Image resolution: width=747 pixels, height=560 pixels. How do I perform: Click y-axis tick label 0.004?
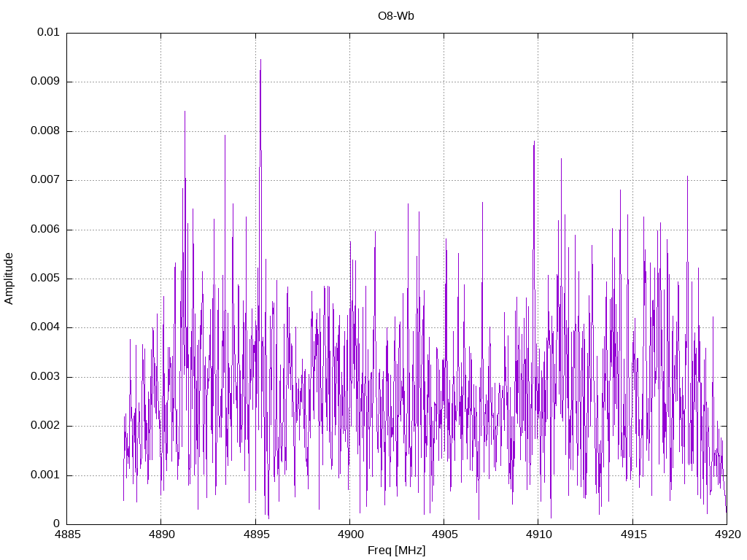point(45,327)
